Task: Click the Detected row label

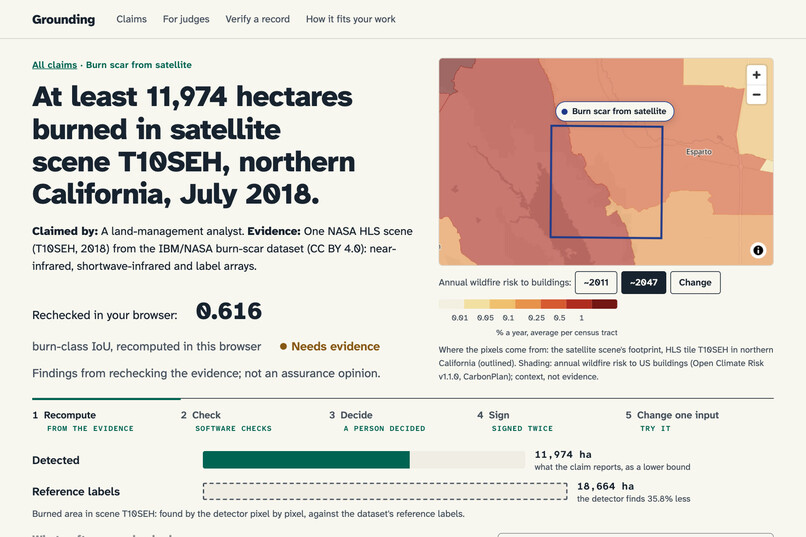Action: tap(56, 460)
